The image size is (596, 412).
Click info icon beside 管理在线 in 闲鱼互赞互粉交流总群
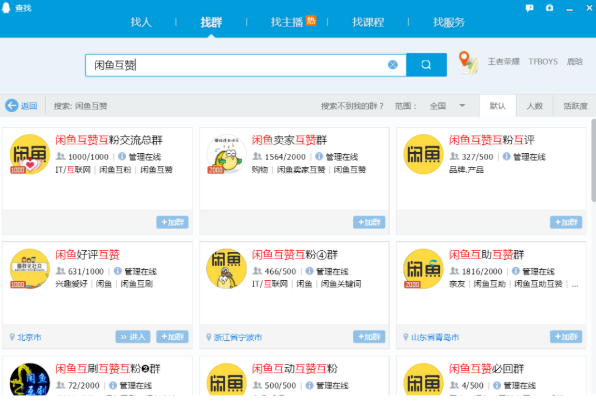pyautogui.click(x=122, y=156)
